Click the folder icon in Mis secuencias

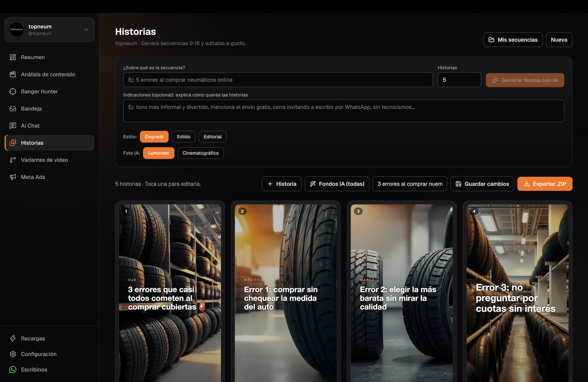(x=491, y=40)
